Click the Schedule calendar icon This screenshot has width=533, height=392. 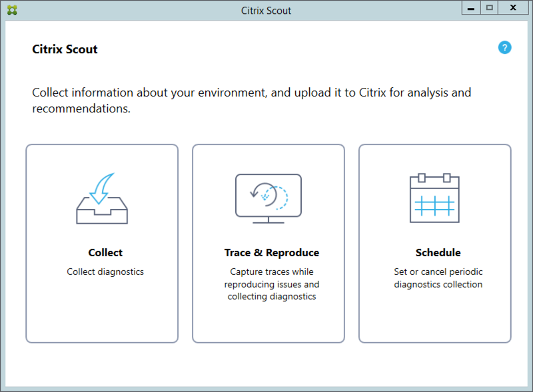tap(434, 198)
